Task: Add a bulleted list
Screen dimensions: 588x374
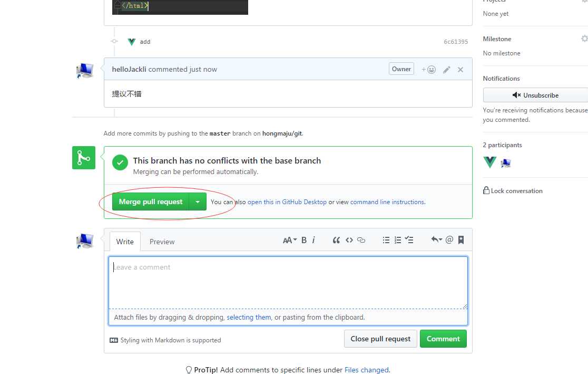Action: tap(386, 240)
